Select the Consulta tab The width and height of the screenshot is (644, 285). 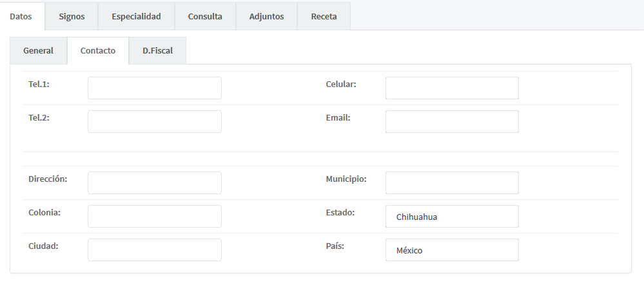point(205,17)
